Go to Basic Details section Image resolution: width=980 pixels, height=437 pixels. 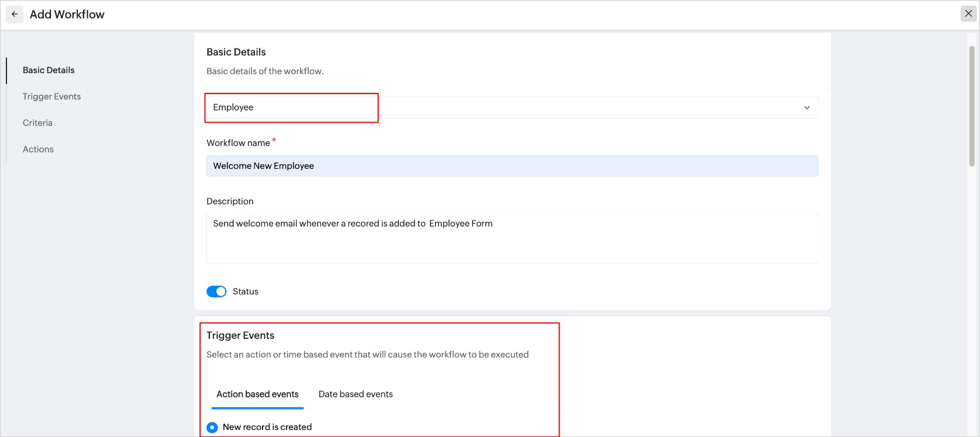pos(49,70)
